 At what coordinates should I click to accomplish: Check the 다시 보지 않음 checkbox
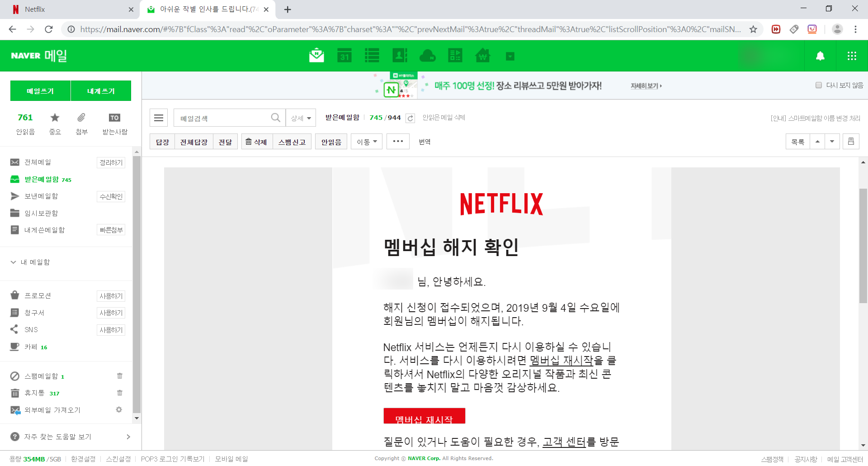click(x=819, y=85)
